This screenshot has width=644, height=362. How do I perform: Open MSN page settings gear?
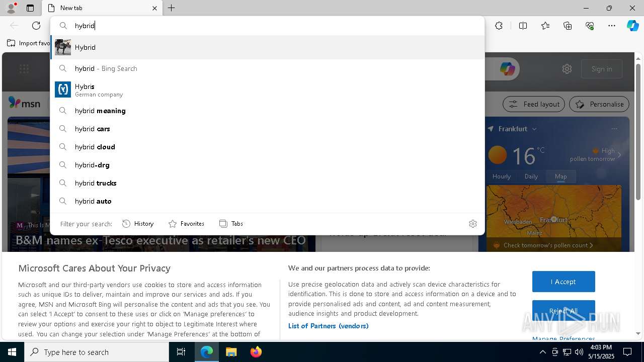pyautogui.click(x=567, y=69)
